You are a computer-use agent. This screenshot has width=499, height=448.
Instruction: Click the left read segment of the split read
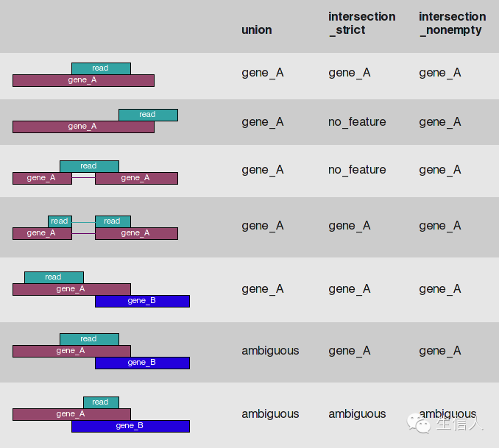[60, 221]
